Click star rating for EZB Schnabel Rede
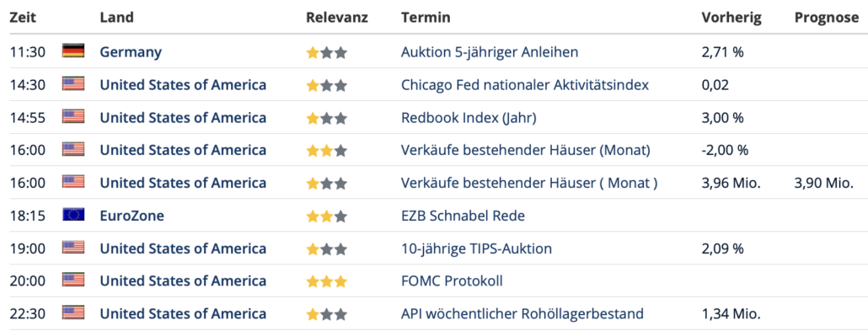This screenshot has height=331, width=868. click(x=327, y=216)
